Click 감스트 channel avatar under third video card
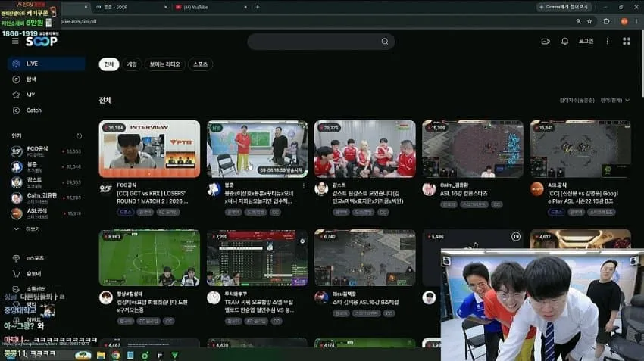Image resolution: width=644 pixels, height=361 pixels. click(321, 188)
